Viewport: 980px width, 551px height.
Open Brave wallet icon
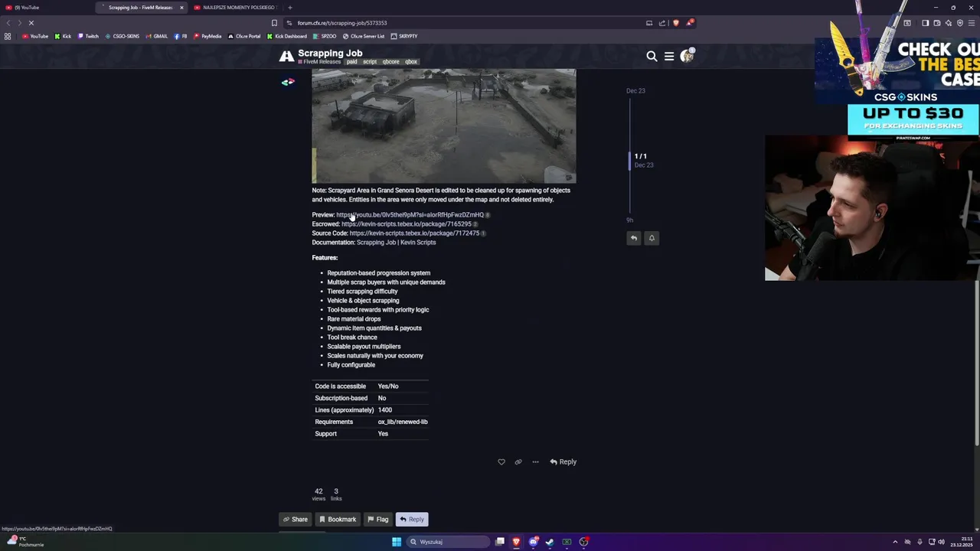(936, 23)
